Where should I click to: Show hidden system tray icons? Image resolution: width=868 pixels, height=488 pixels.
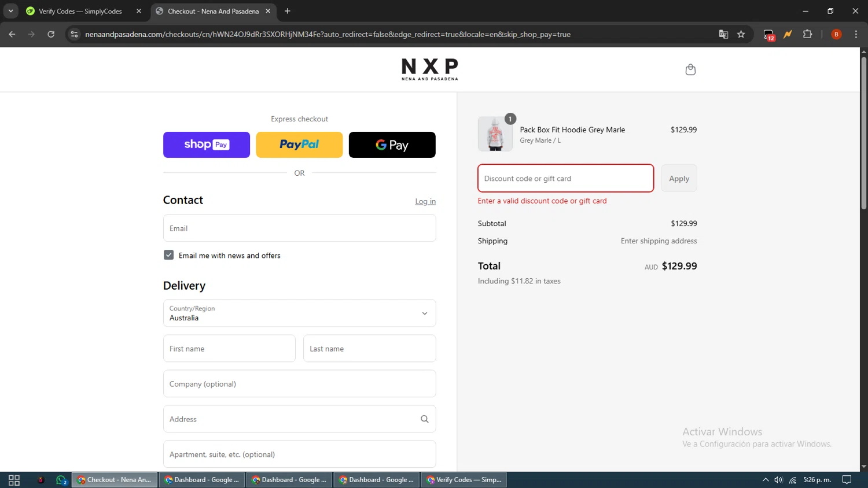coord(766,480)
